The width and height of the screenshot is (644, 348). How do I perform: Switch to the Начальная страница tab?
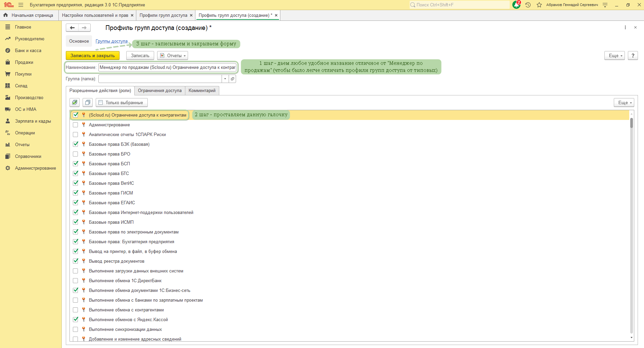click(x=29, y=15)
